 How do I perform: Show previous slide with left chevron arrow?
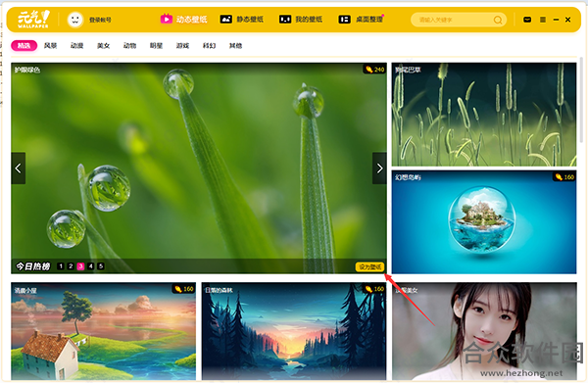tap(18, 168)
